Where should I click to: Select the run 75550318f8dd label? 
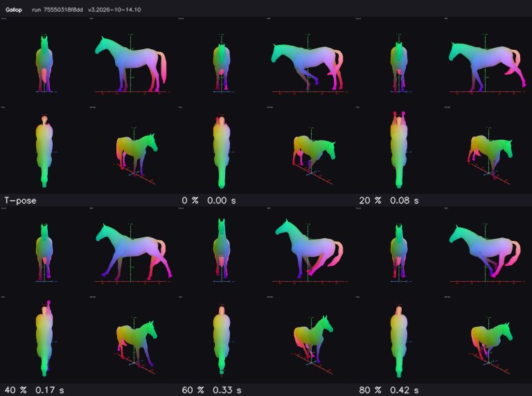click(57, 10)
